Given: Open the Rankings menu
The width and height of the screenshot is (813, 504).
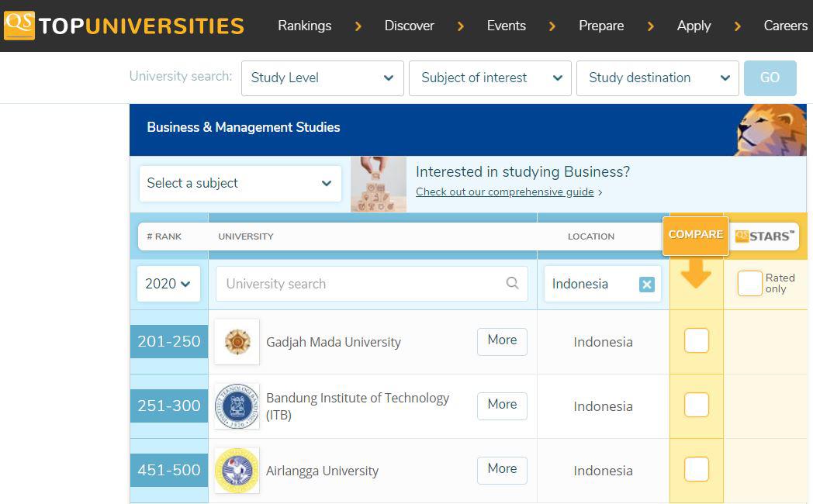Looking at the screenshot, I should coord(304,26).
